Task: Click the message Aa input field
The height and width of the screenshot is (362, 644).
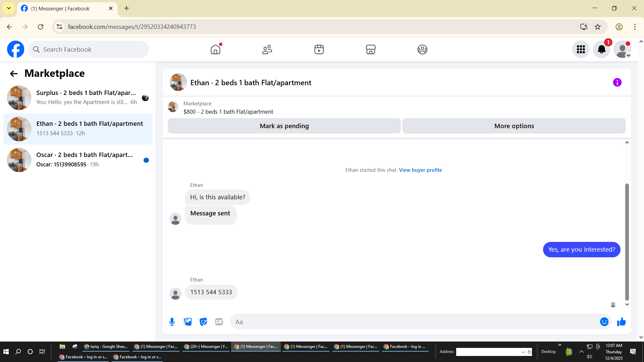Action: click(x=414, y=322)
